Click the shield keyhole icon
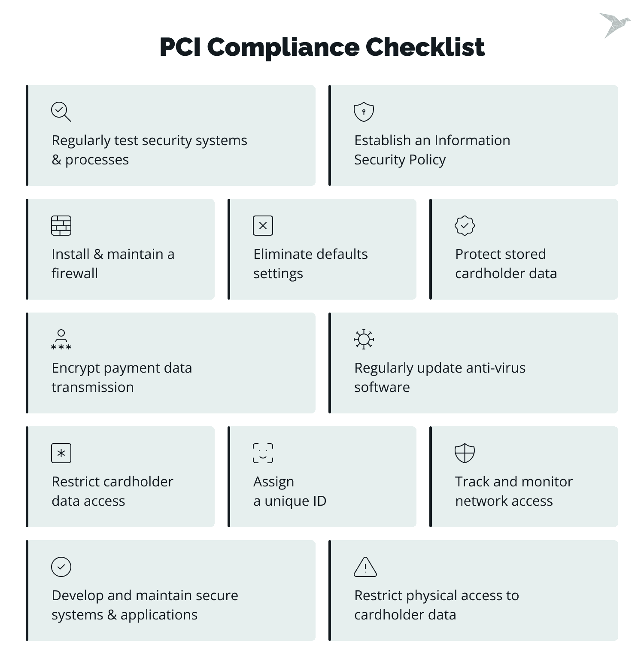644x671 pixels. [364, 112]
